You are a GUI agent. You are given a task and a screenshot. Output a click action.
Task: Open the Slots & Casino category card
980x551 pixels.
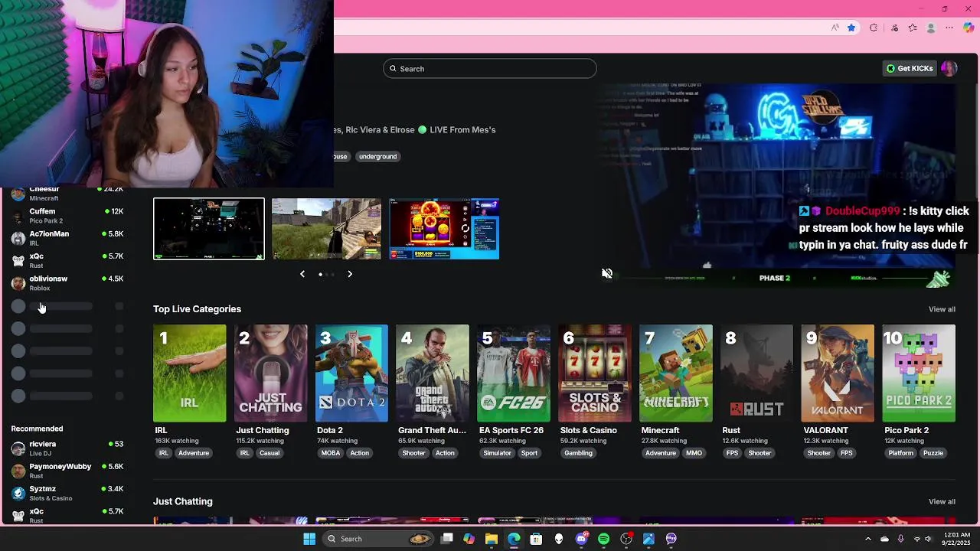click(x=595, y=373)
